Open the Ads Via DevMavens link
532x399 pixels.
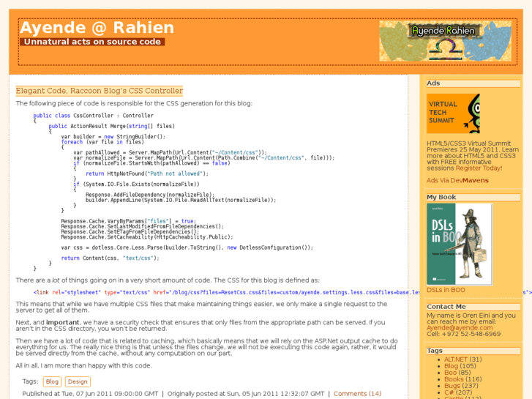457,180
